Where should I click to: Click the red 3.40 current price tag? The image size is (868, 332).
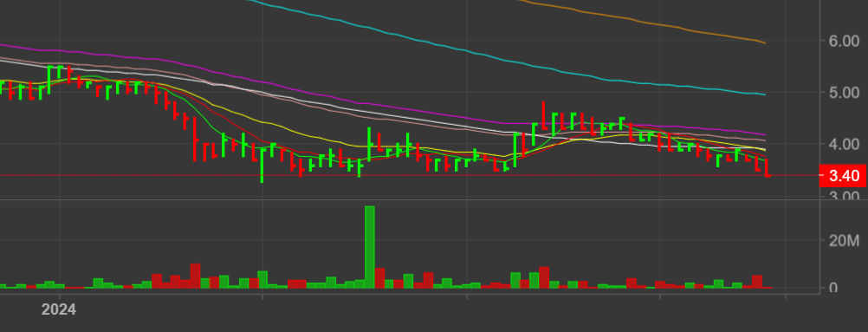click(x=841, y=176)
